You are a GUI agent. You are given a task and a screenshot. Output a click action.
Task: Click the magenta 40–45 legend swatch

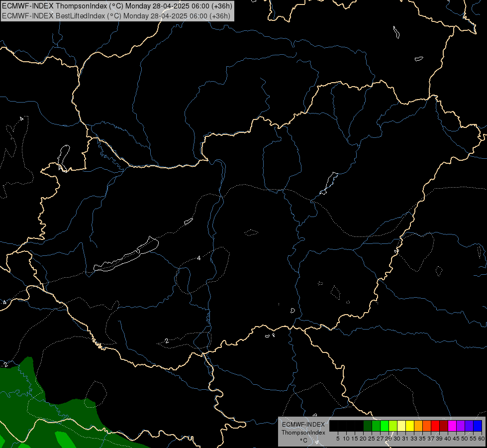(x=453, y=426)
